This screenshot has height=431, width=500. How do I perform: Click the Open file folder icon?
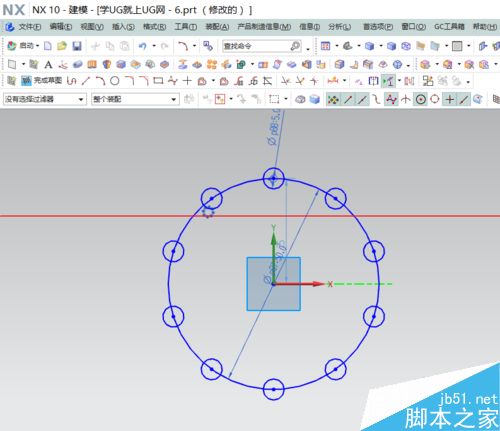pyautogui.click(x=62, y=46)
